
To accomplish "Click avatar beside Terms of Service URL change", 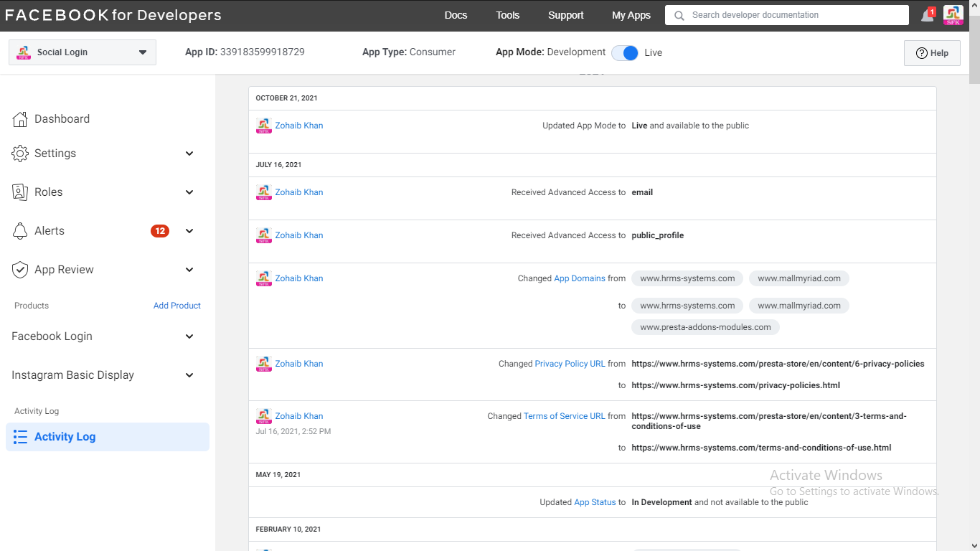I will (264, 416).
